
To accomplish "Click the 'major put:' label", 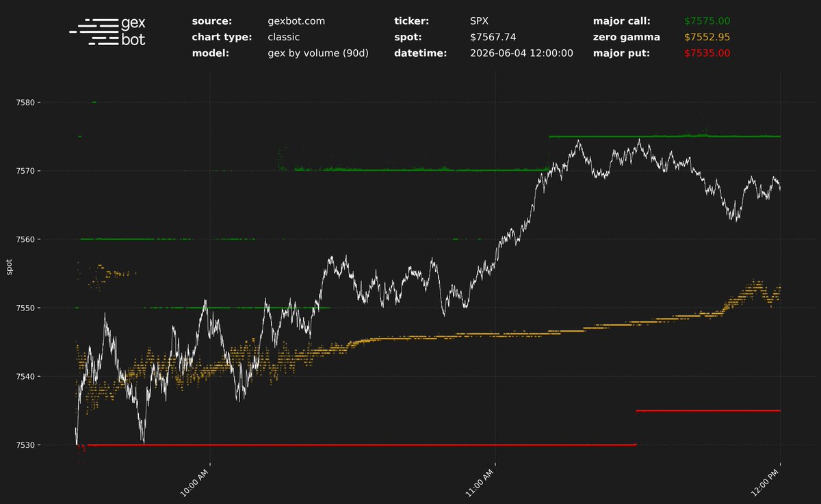I will coord(621,53).
